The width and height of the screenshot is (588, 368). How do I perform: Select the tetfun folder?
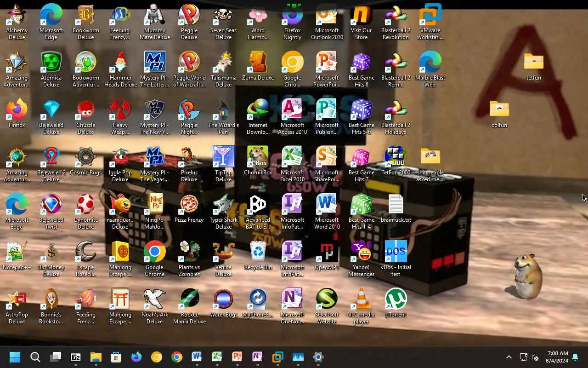(533, 66)
